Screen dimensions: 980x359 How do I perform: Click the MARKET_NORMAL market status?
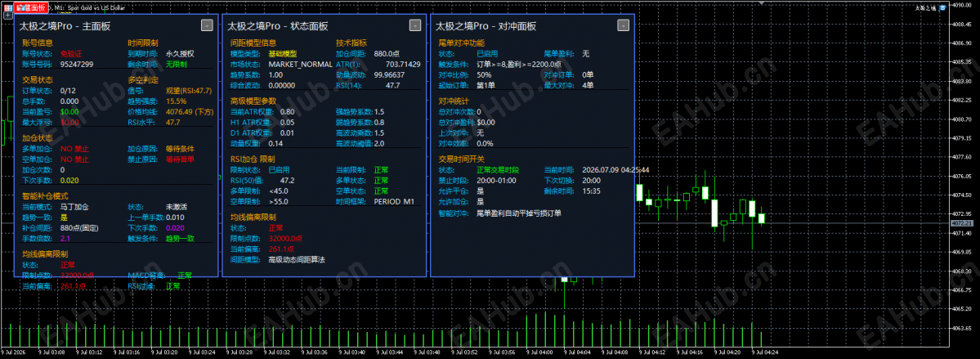coord(301,65)
